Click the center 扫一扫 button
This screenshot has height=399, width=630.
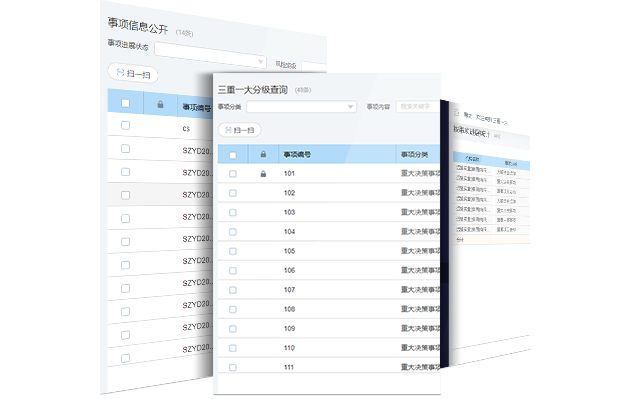[239, 130]
